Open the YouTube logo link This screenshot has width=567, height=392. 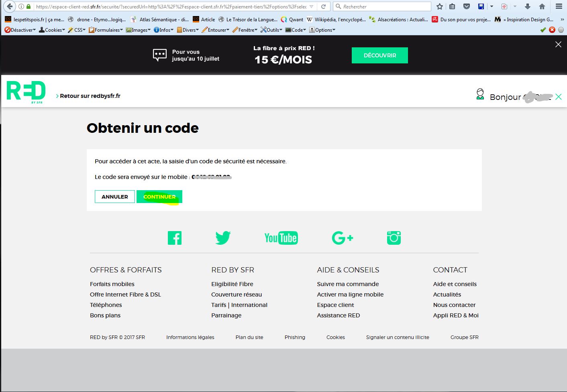281,238
